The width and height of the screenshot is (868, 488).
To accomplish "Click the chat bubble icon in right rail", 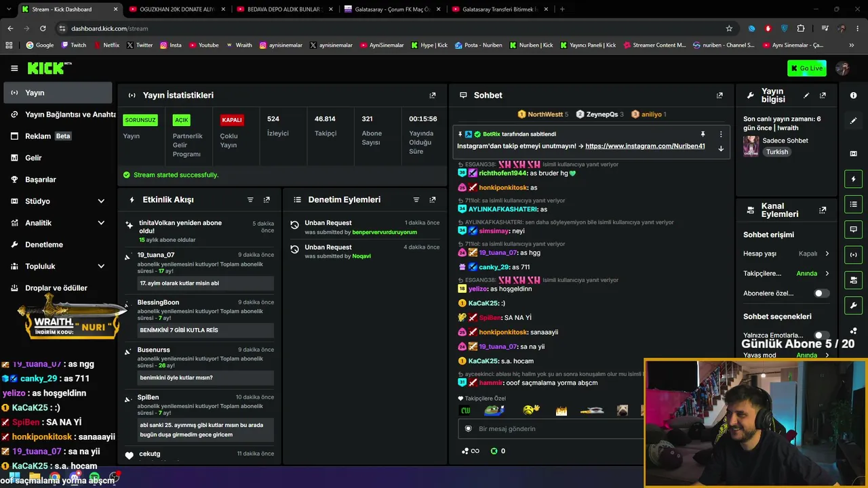I will click(853, 229).
